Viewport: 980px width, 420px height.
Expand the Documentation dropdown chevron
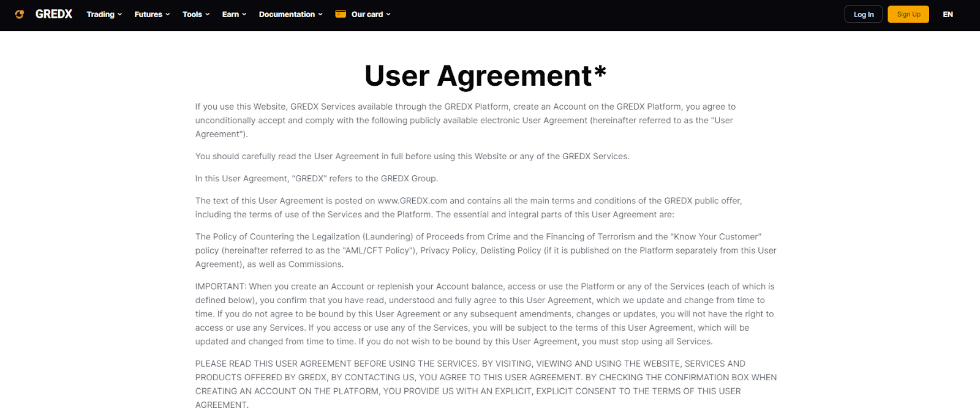(x=320, y=14)
